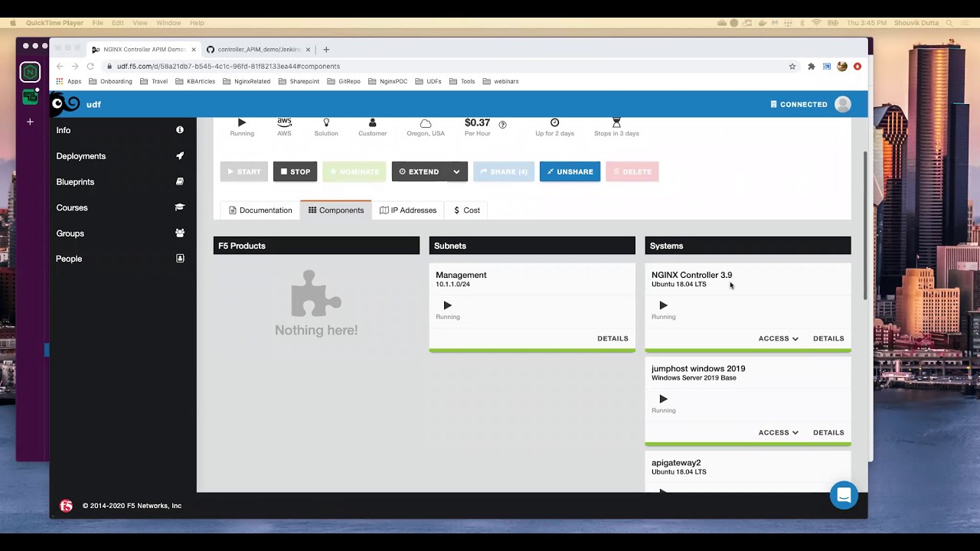This screenshot has width=980, height=551.
Task: Click the Courses graduation cap icon
Action: [x=180, y=207]
